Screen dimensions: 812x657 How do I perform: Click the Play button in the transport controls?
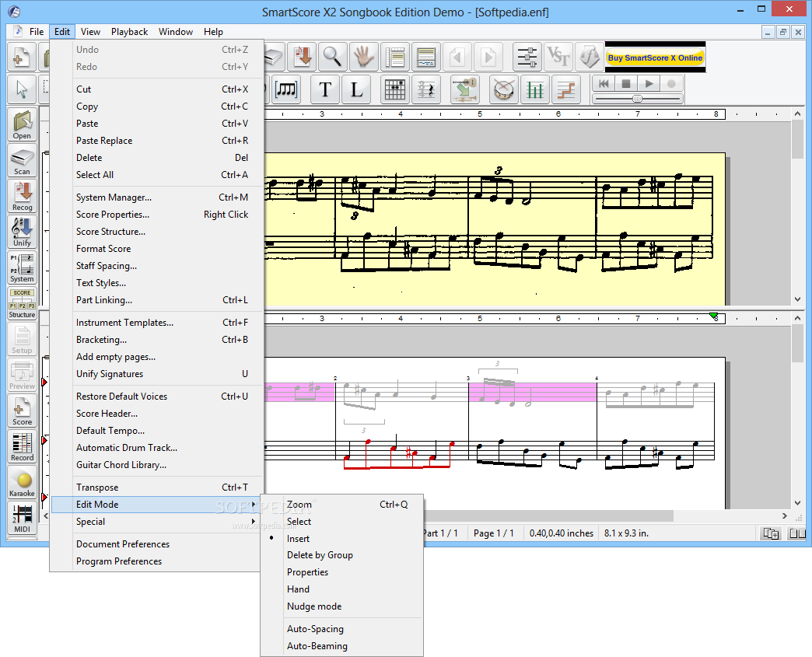649,83
